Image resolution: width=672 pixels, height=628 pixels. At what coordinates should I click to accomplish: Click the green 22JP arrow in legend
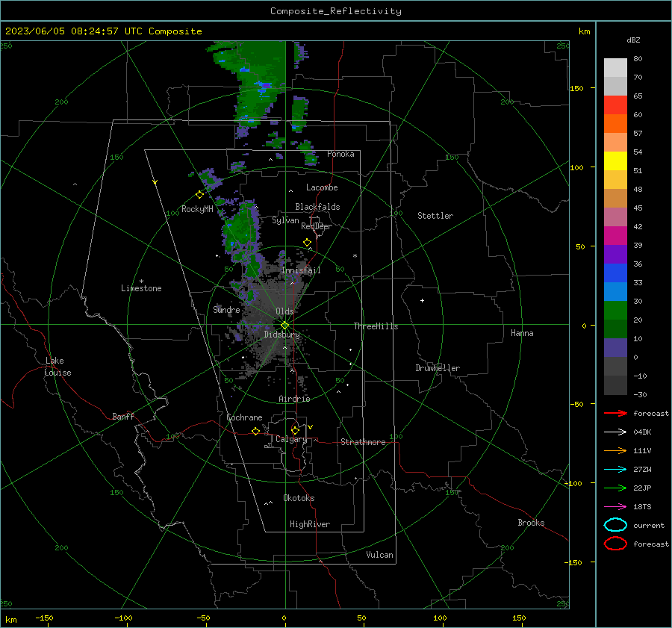[x=615, y=488]
